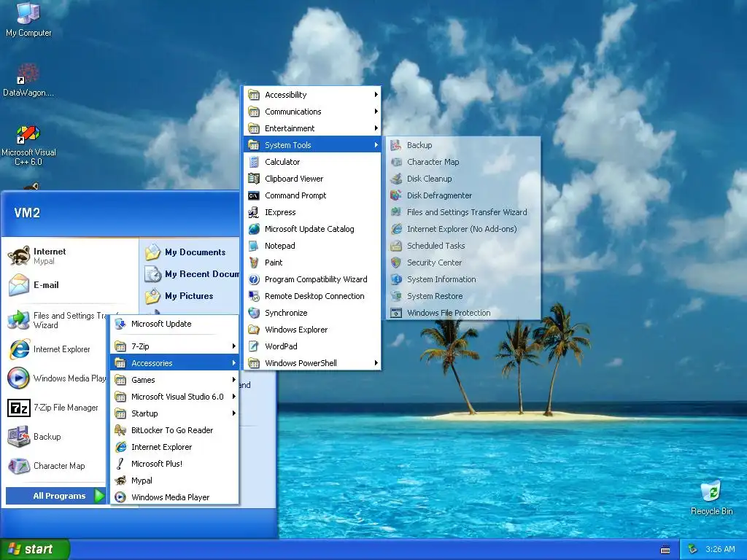This screenshot has width=747, height=560.
Task: Open Backup in Start menu left pane
Action: point(56,437)
